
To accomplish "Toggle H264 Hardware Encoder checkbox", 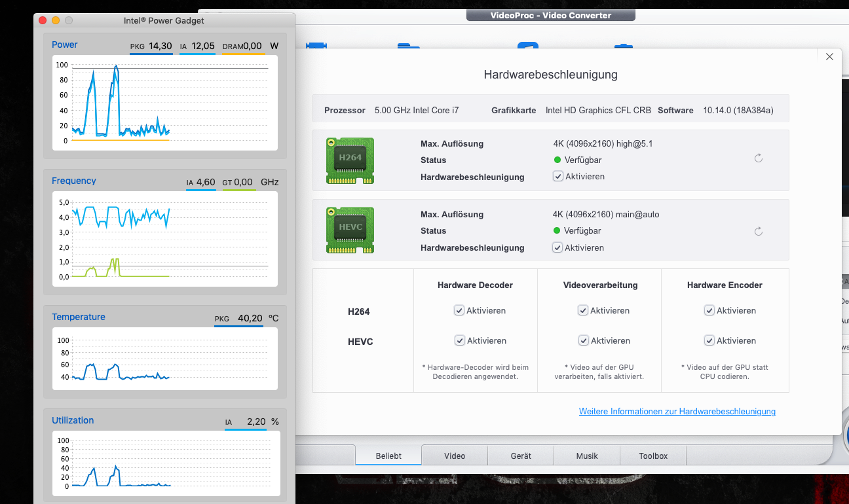I will click(709, 310).
